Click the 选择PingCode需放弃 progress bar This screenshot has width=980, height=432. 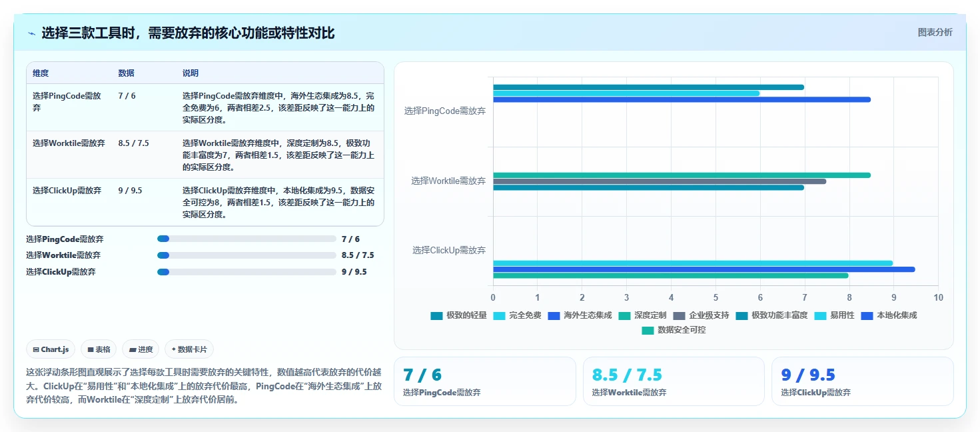(x=246, y=239)
